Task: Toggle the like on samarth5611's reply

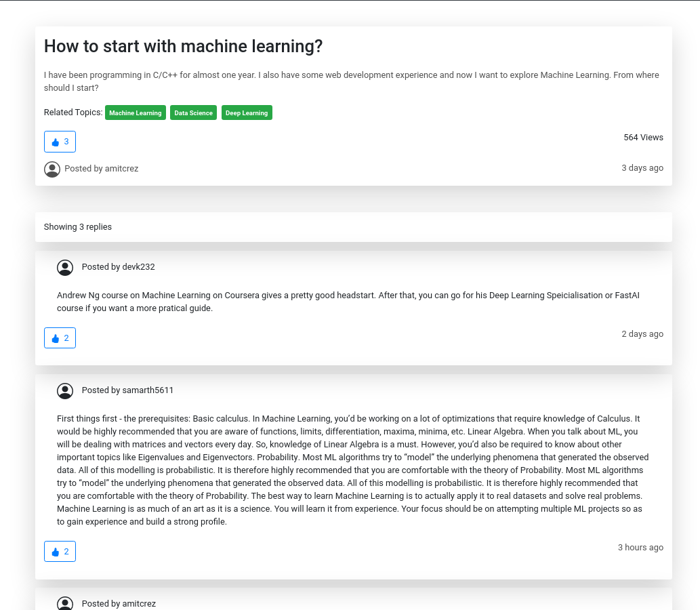Action: 60,552
